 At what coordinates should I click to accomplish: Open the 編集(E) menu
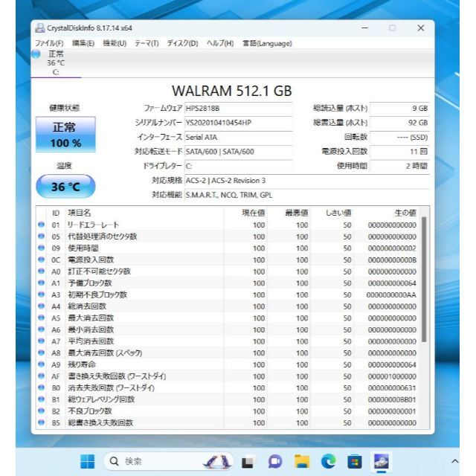pyautogui.click(x=83, y=43)
